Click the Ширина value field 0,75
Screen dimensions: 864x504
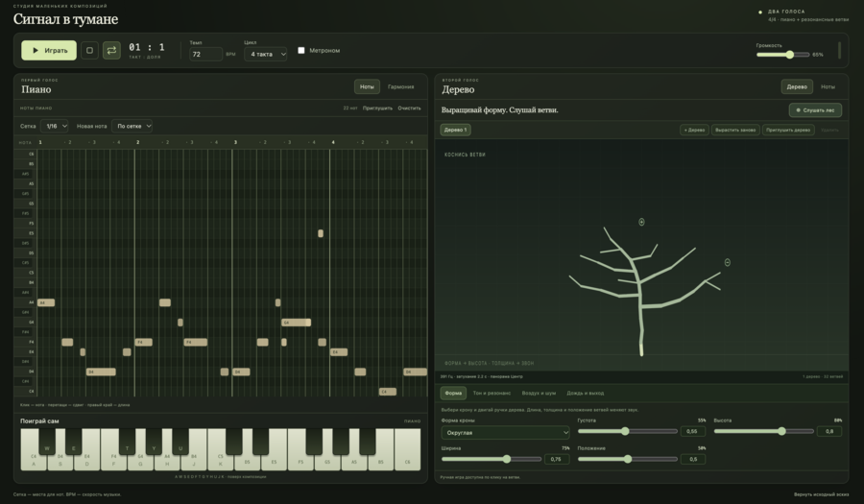(557, 459)
